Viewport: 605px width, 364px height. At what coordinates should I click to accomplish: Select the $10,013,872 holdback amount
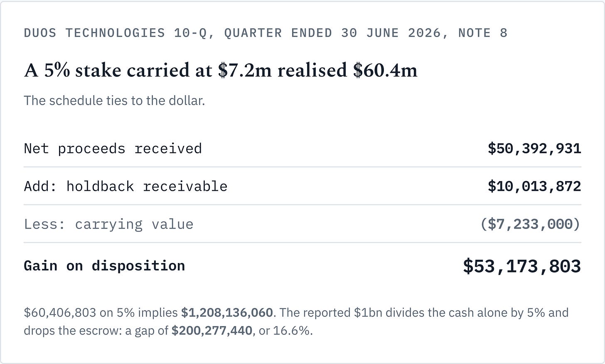click(534, 186)
